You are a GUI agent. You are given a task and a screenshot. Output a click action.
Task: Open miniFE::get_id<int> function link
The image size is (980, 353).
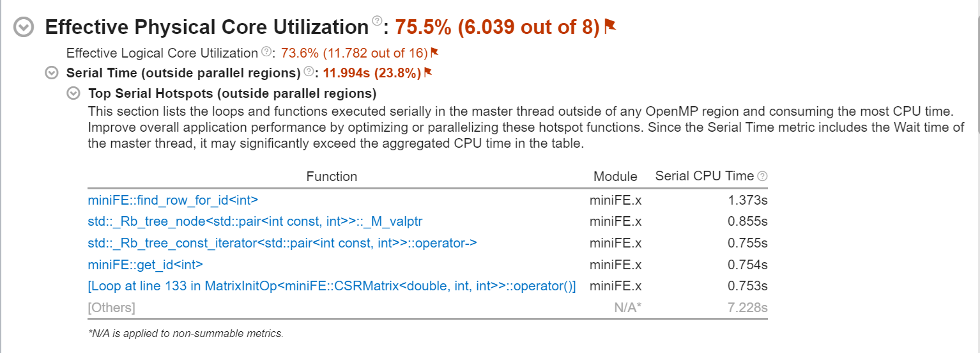click(x=145, y=265)
